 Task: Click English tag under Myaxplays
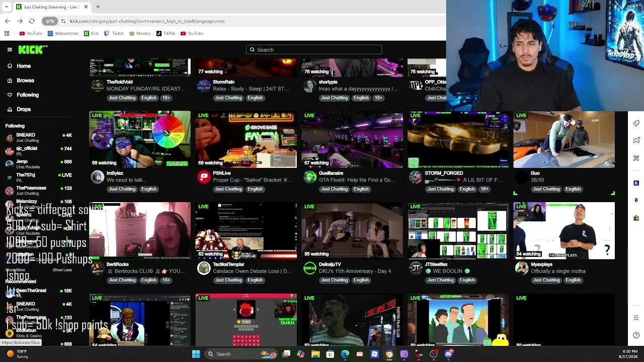(x=573, y=280)
